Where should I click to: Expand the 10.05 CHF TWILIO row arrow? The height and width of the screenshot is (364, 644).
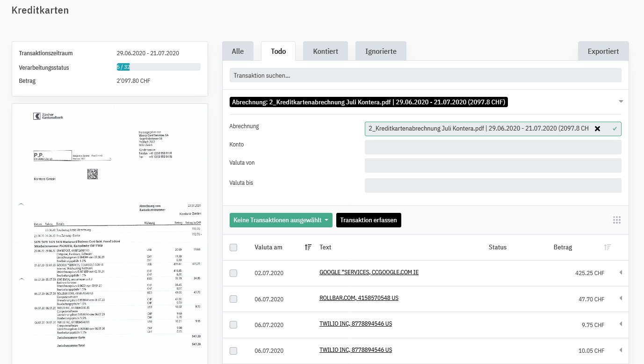tap(621, 350)
